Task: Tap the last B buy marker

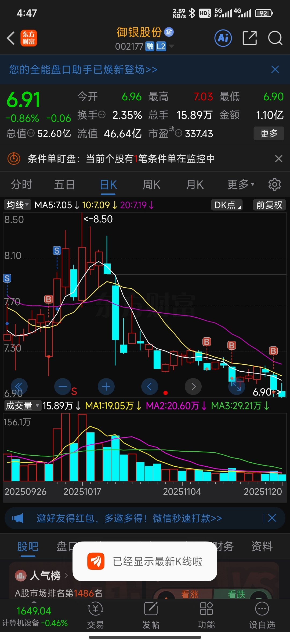Action: 273,351
